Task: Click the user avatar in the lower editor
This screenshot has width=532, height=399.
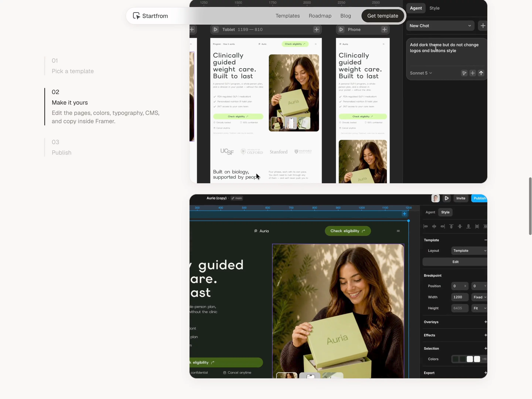Action: click(x=435, y=198)
